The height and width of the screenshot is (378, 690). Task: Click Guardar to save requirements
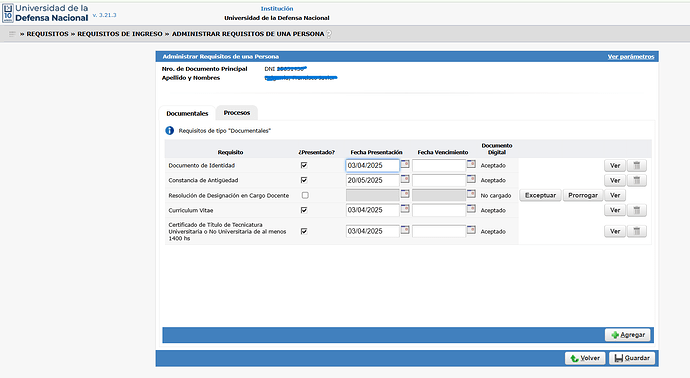[x=632, y=358]
